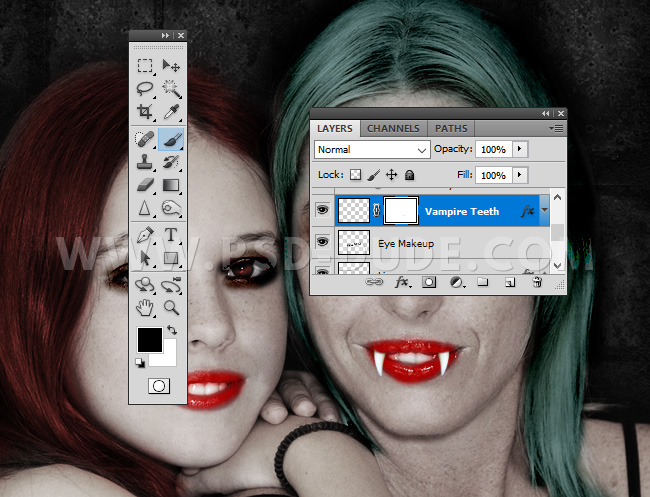Viewport: 650px width, 497px height.
Task: Create a new adjustment layer
Action: (x=456, y=282)
